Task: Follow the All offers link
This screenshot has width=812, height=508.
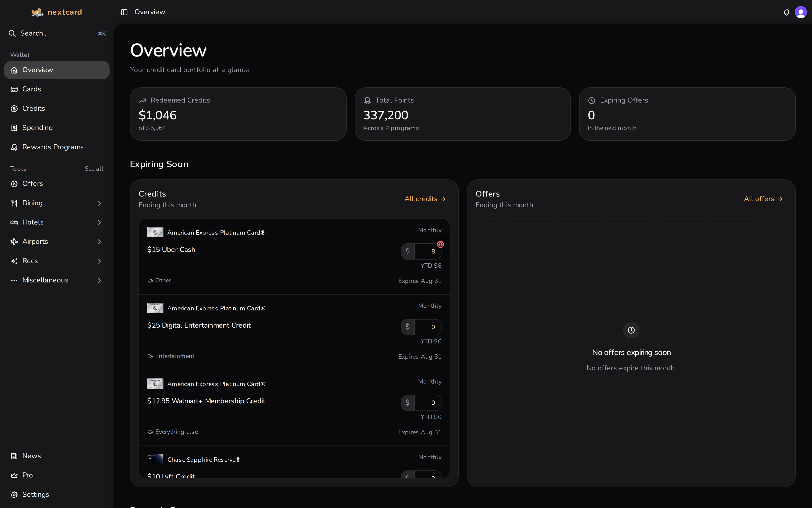Action: 763,199
